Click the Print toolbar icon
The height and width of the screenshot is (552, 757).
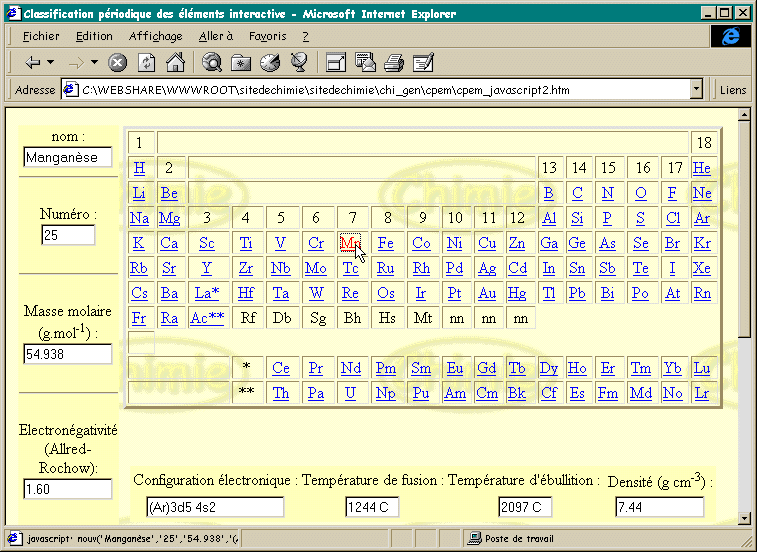tap(394, 62)
